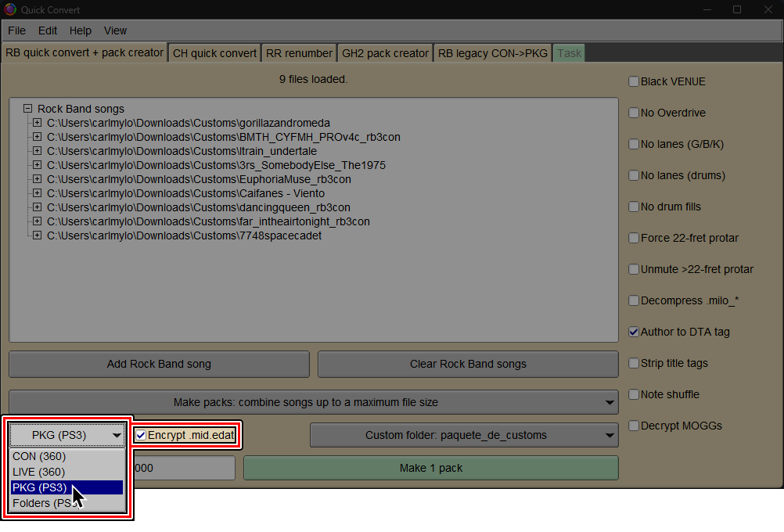The height and width of the screenshot is (532, 784).
Task: Expand the 3rs_SomebodyElse_The1975 entry
Action: tap(37, 164)
